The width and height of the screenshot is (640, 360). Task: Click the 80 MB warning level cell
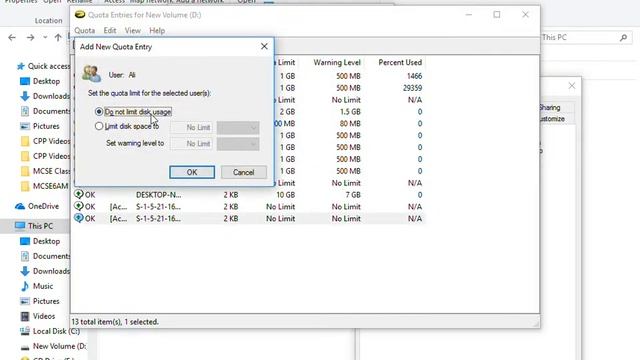click(x=350, y=123)
